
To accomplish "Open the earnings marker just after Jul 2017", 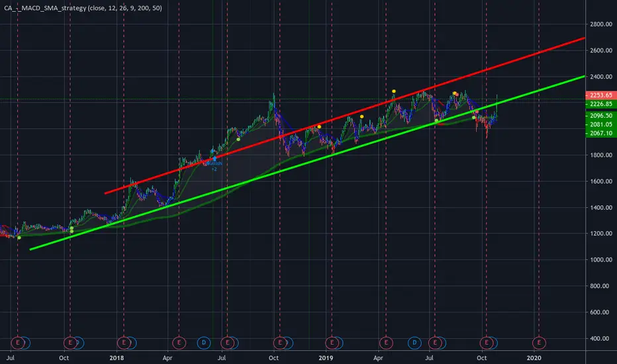I will click(x=18, y=343).
